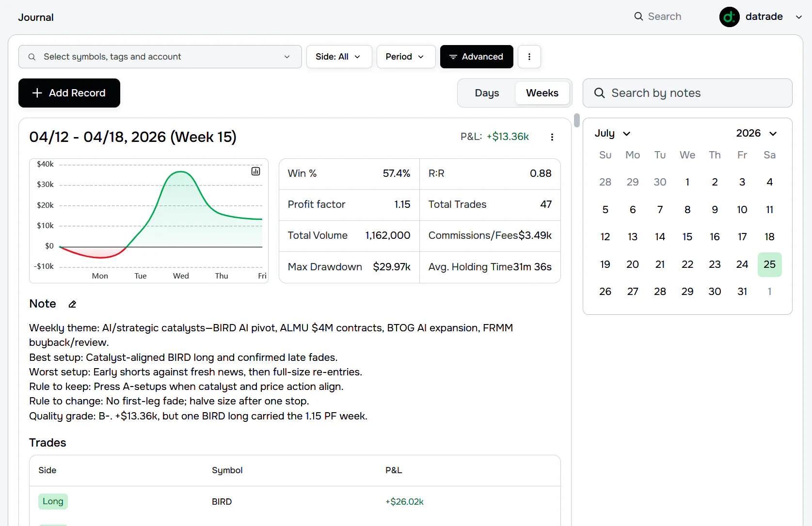The width and height of the screenshot is (812, 526).
Task: Click the Win % 57.4% value
Action: (x=396, y=173)
